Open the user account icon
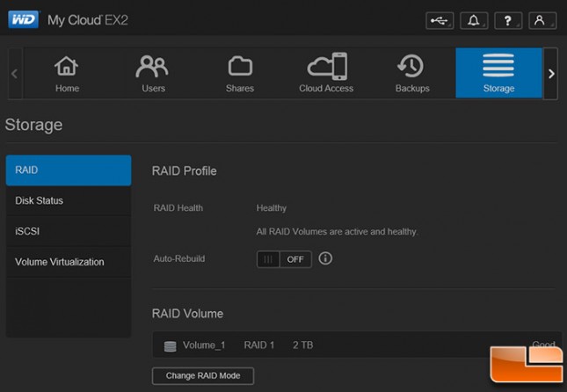Screen dimensions: 567x392 (x=542, y=20)
